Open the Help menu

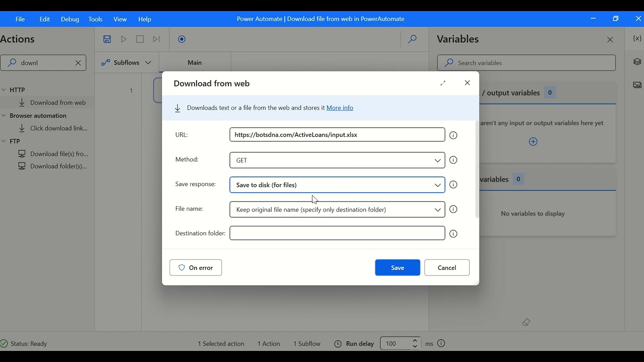(x=144, y=19)
